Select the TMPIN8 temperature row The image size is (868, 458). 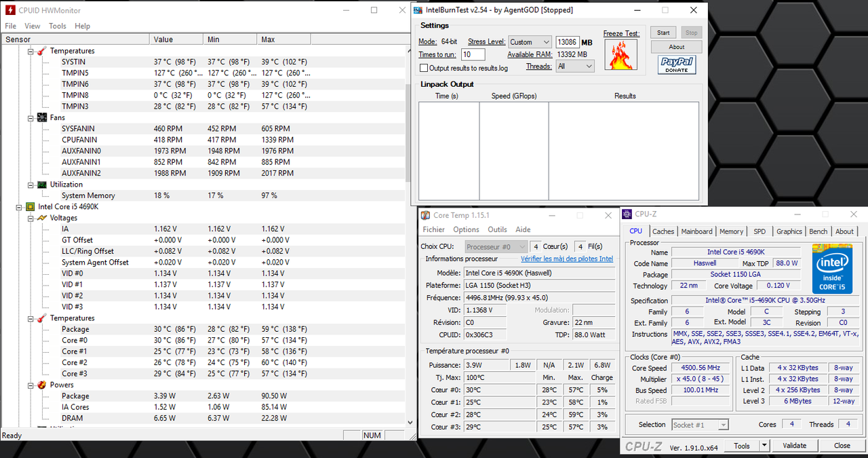click(202, 95)
